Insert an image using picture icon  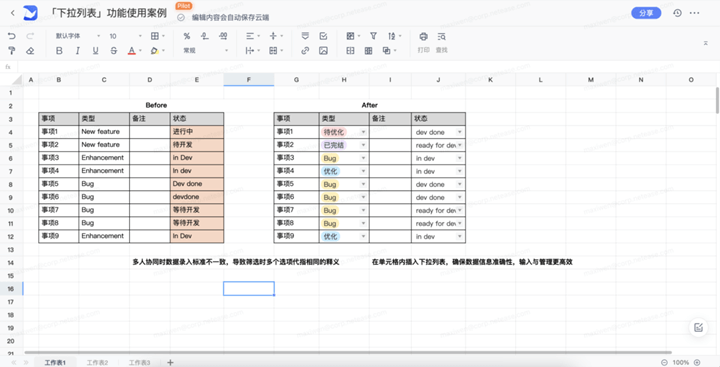pos(323,51)
